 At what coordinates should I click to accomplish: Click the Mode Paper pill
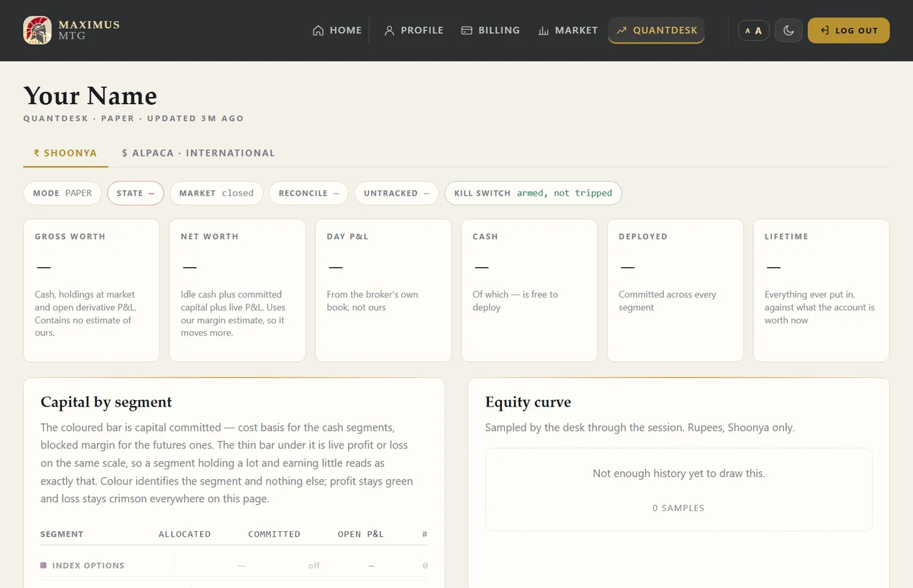point(63,193)
